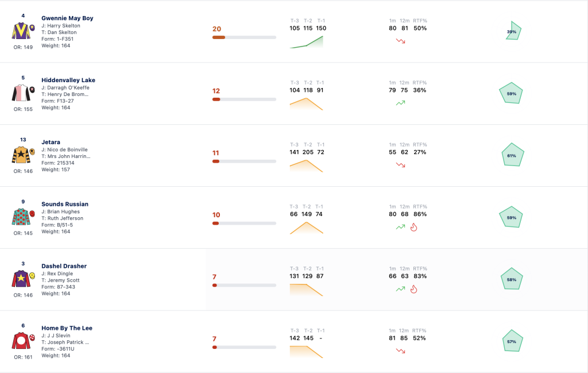Click Sounds Russian's teal spotted silks icon
Screen dimensions: 588x373
point(21,217)
